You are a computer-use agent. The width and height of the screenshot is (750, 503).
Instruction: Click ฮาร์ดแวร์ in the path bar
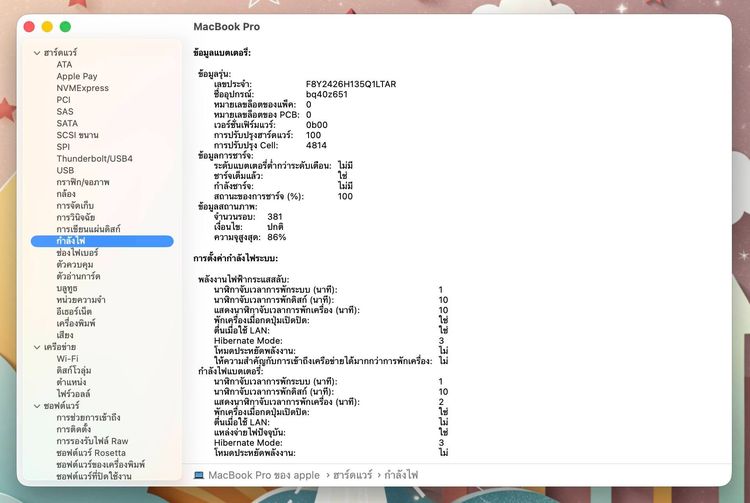[x=353, y=475]
